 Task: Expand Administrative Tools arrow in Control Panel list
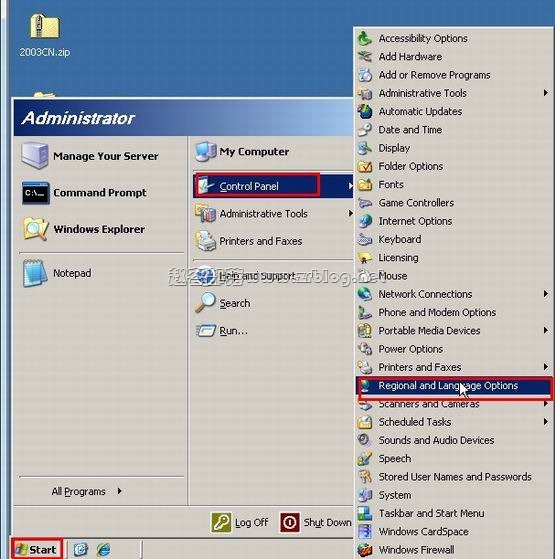click(x=546, y=93)
